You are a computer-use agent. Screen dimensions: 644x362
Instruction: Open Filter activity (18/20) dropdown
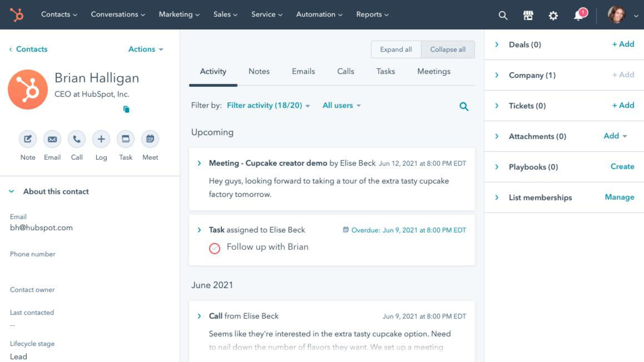click(268, 106)
